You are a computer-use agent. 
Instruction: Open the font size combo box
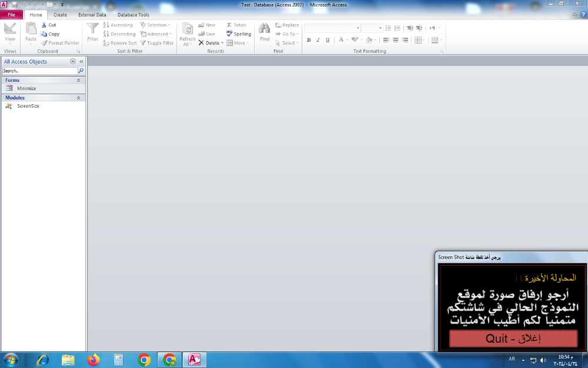(x=372, y=28)
